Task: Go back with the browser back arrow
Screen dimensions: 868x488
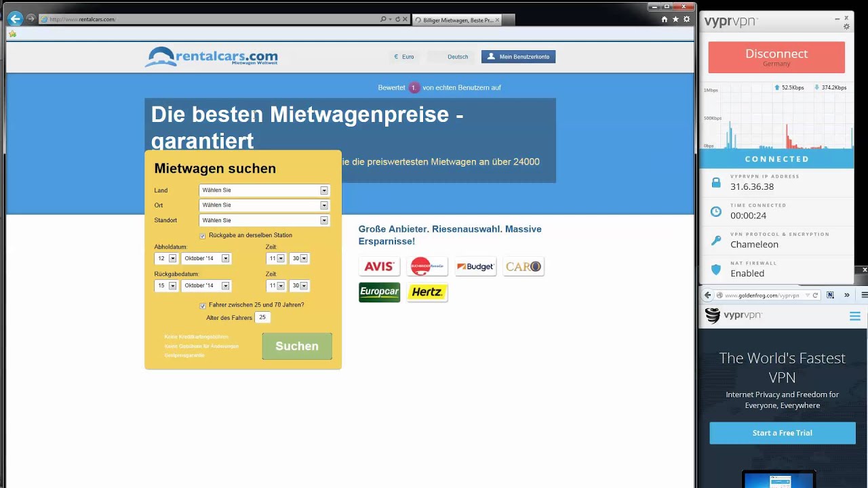Action: point(15,19)
